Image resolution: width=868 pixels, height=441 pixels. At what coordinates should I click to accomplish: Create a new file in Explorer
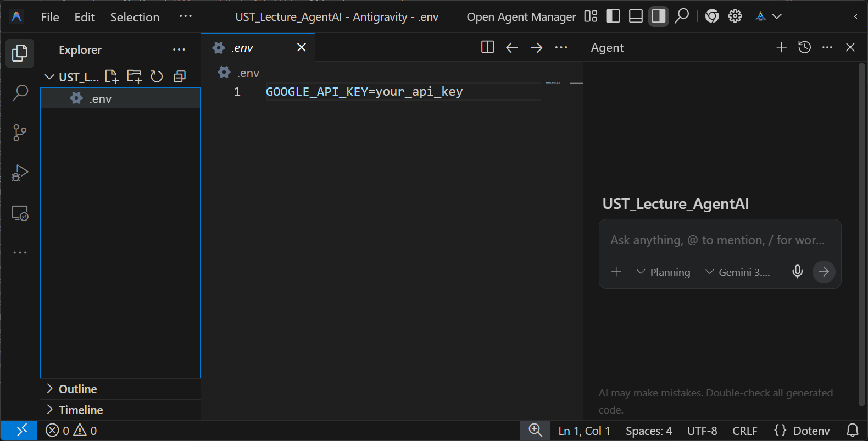pos(112,76)
